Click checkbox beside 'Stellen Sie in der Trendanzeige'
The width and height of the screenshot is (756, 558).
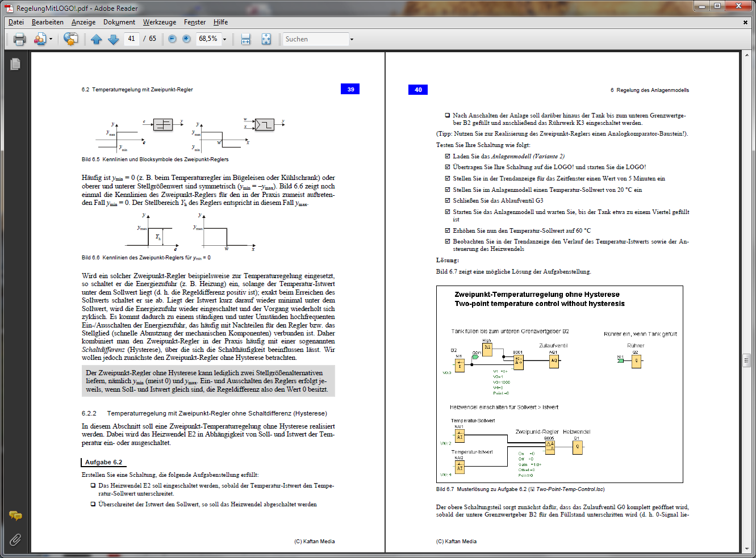tap(448, 178)
